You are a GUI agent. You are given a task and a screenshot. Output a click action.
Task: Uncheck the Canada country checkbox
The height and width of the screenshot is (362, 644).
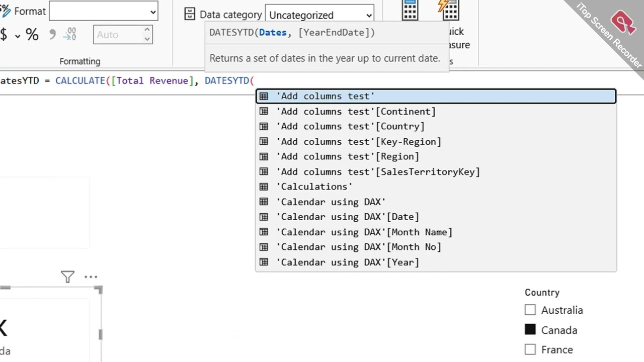(530, 330)
